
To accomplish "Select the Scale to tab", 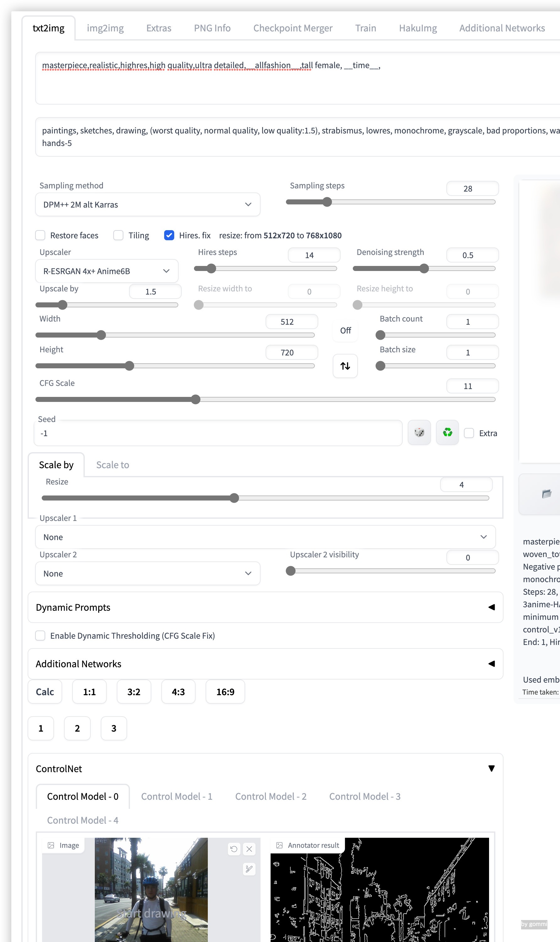I will pos(112,465).
